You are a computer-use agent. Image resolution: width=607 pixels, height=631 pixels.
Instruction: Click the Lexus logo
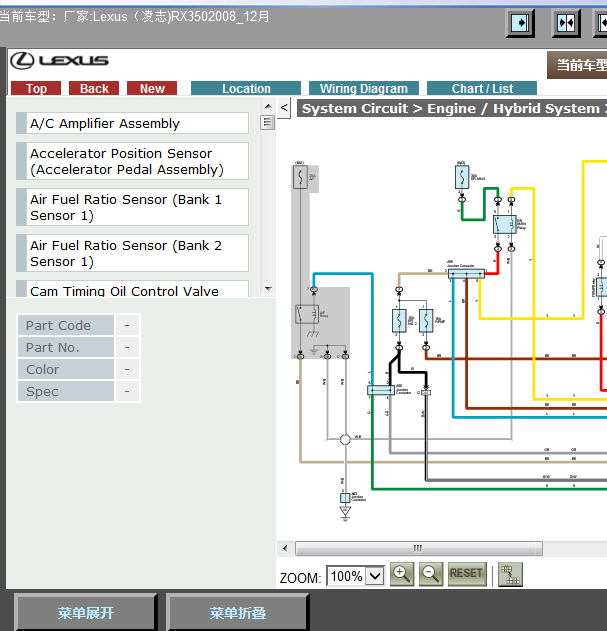tap(59, 60)
